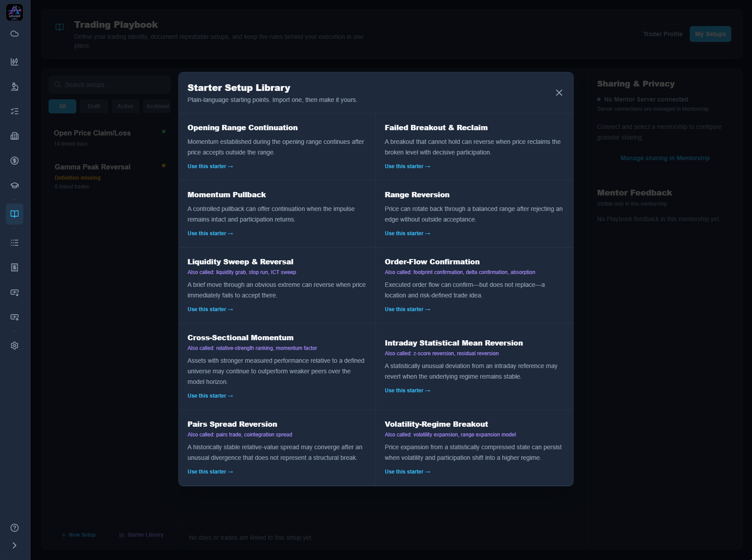Open the bulleted list sidebar icon

(x=15, y=243)
